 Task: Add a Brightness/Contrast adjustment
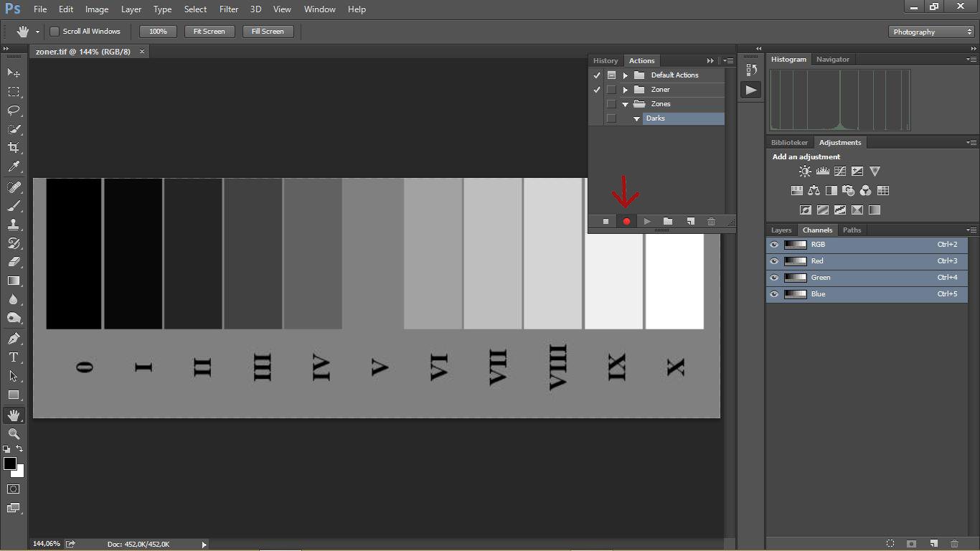tap(805, 171)
